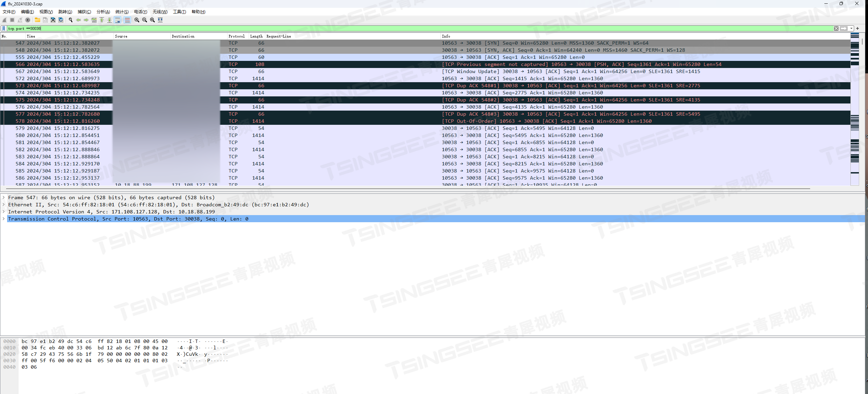Open the recent display filter dropdown arrow
Viewport: 868px width, 394px height.
852,28
